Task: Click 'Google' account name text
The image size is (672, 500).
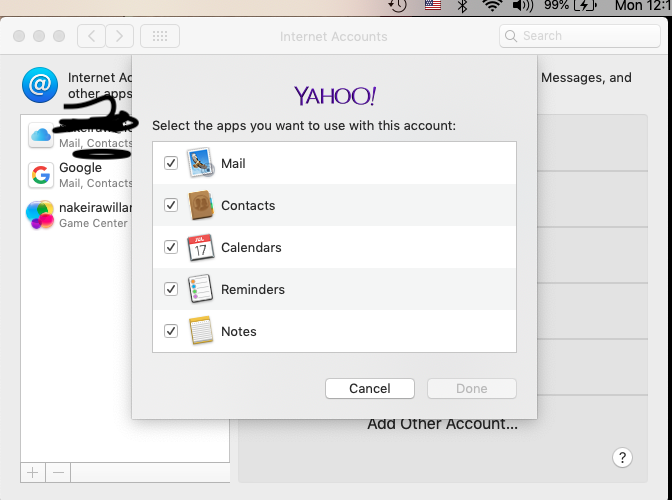Action: [x=81, y=168]
